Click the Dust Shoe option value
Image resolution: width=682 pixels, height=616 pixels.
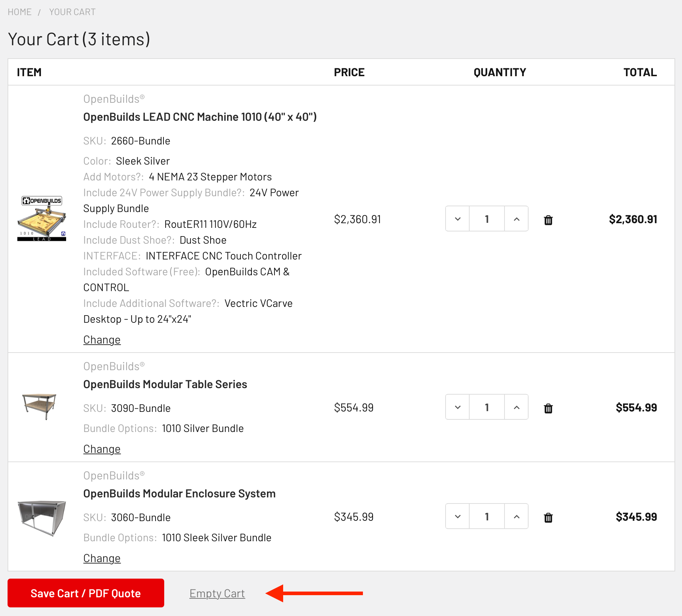[203, 240]
